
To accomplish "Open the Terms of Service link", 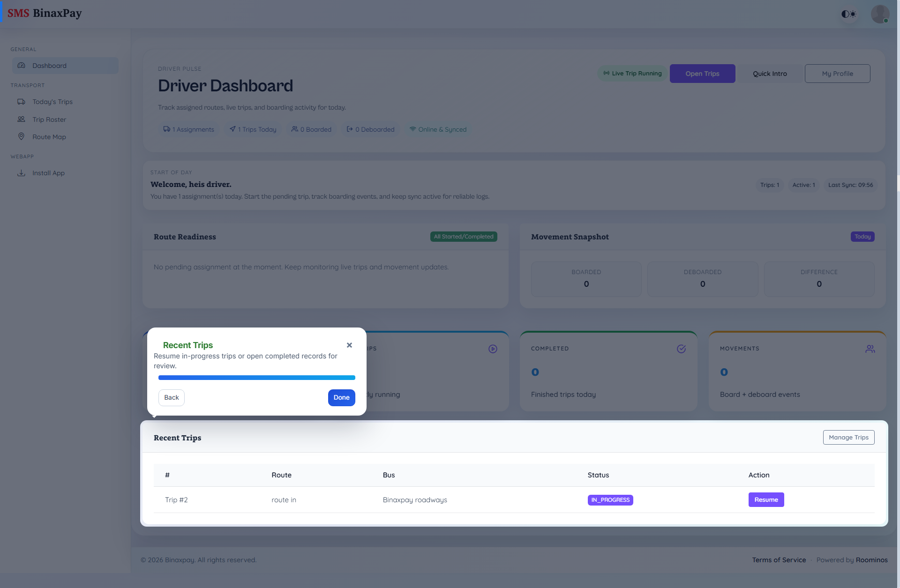I will pyautogui.click(x=779, y=560).
